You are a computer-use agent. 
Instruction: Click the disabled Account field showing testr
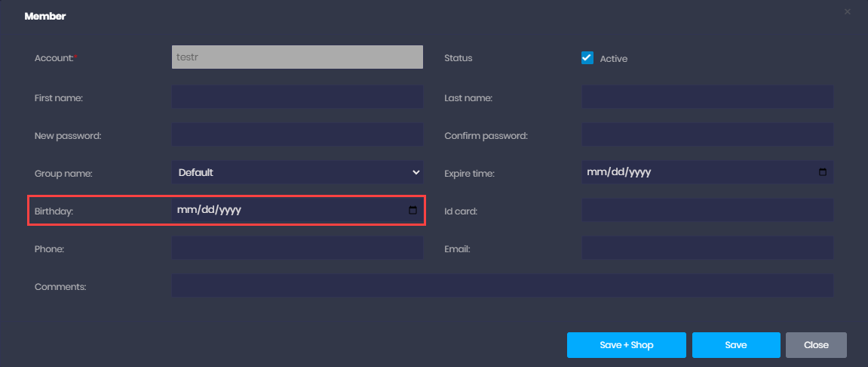297,57
